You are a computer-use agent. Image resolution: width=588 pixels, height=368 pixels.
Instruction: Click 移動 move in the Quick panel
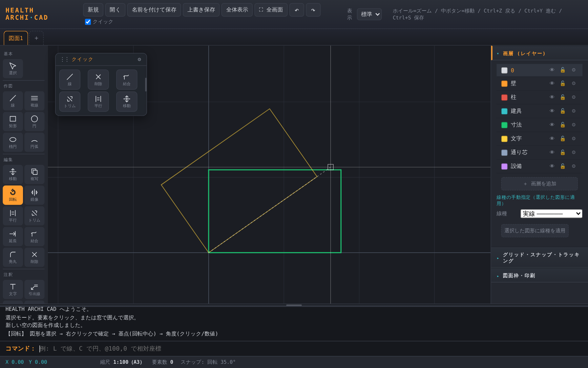coord(127,102)
